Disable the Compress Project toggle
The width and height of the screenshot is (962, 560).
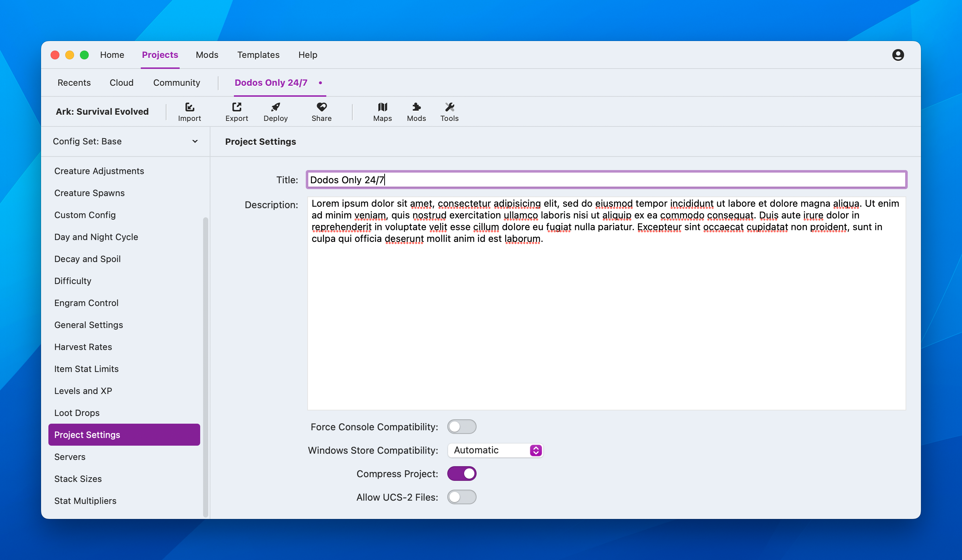click(461, 474)
